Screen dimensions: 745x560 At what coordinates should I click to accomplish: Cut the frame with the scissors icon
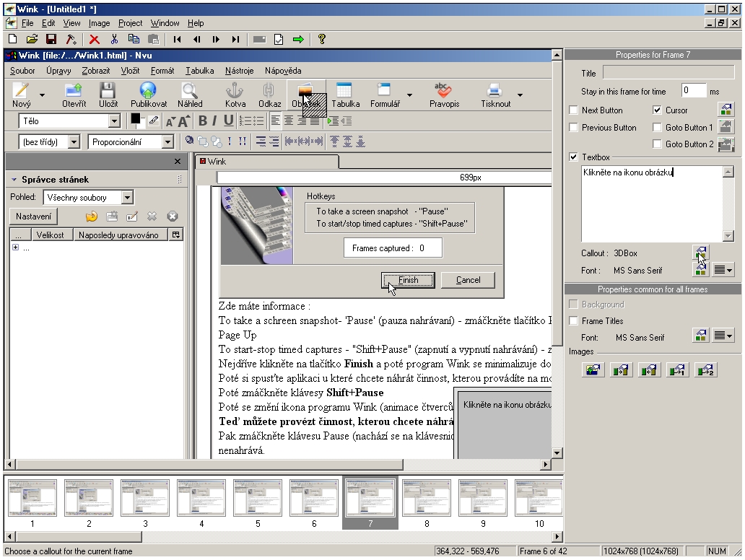pos(114,40)
